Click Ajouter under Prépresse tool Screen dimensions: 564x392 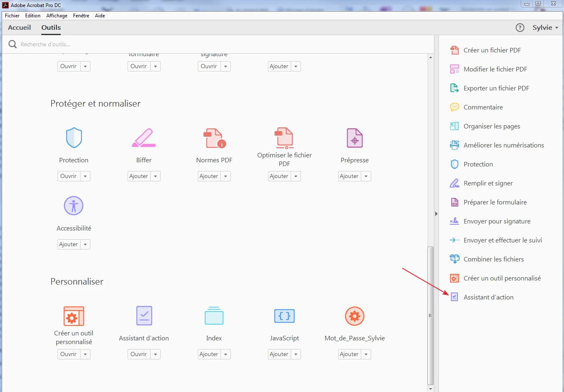(x=349, y=176)
